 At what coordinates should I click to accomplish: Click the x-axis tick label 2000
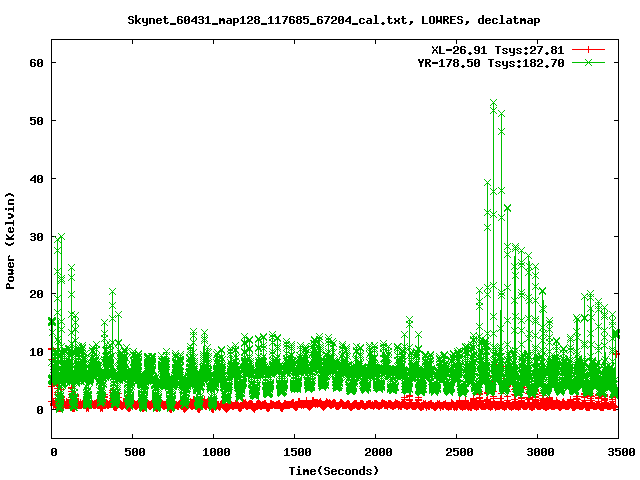tap(378, 452)
